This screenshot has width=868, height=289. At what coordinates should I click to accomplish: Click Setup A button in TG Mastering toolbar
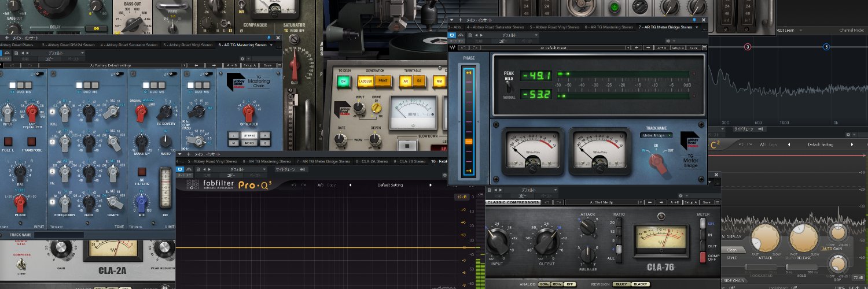(249, 65)
